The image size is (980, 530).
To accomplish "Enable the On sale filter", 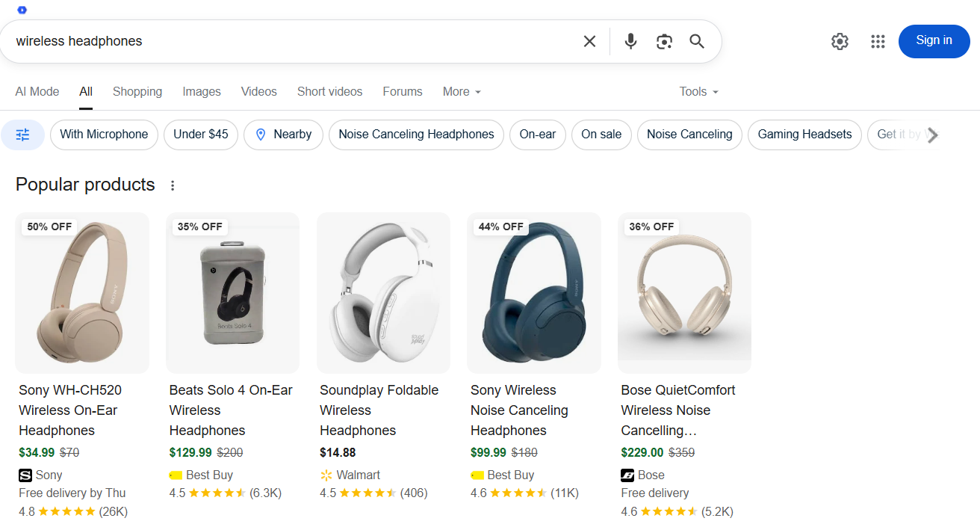I will [x=601, y=135].
